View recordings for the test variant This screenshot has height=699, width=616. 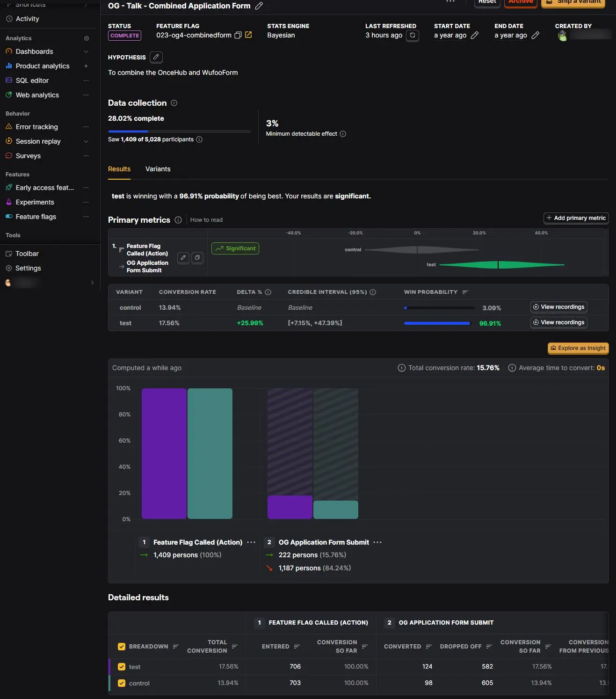[x=559, y=322]
